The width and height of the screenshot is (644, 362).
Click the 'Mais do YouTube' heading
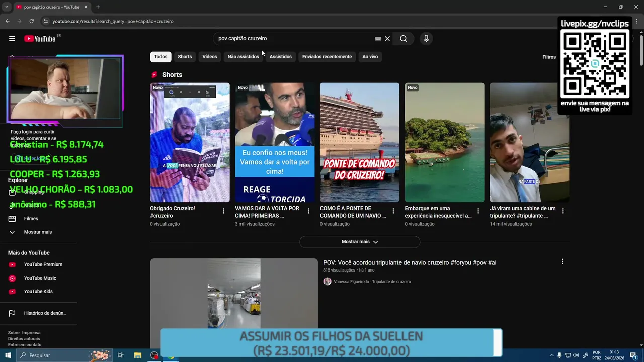pyautogui.click(x=29, y=253)
